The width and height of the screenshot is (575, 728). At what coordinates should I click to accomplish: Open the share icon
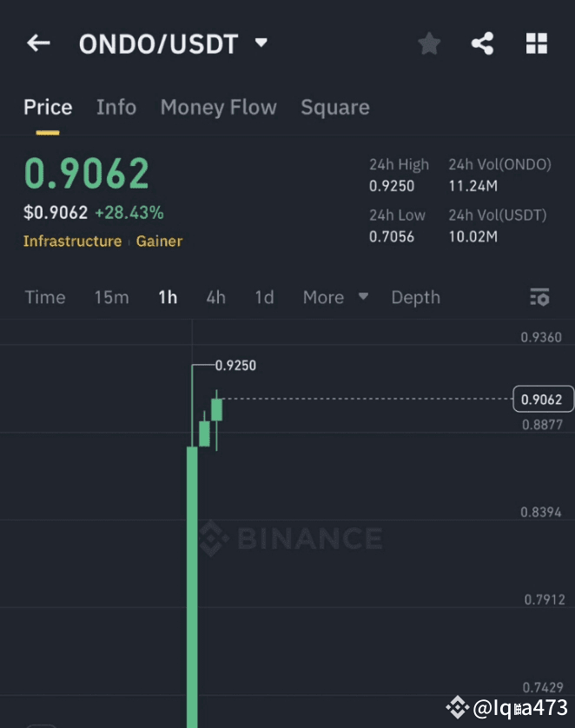click(x=483, y=43)
